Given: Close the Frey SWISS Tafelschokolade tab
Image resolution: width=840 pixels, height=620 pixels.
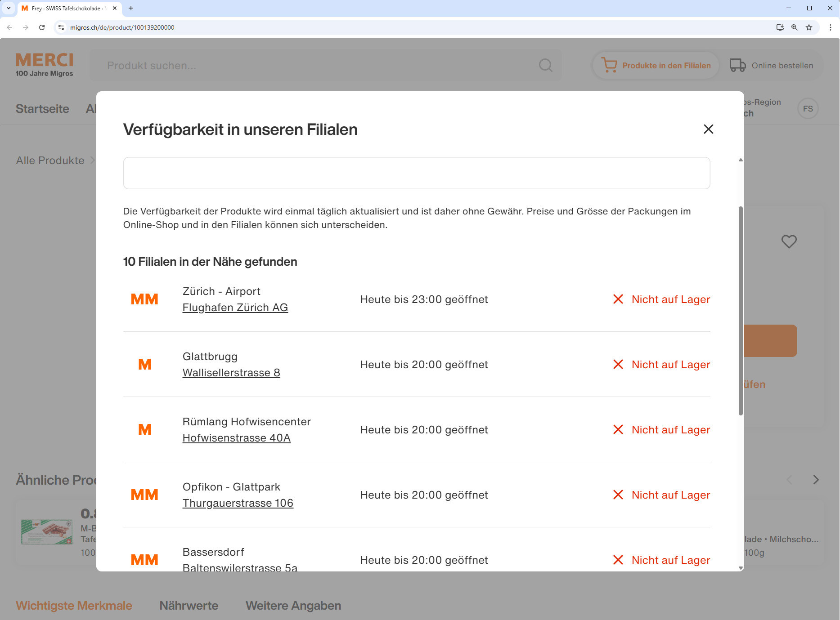Looking at the screenshot, I should pyautogui.click(x=115, y=8).
